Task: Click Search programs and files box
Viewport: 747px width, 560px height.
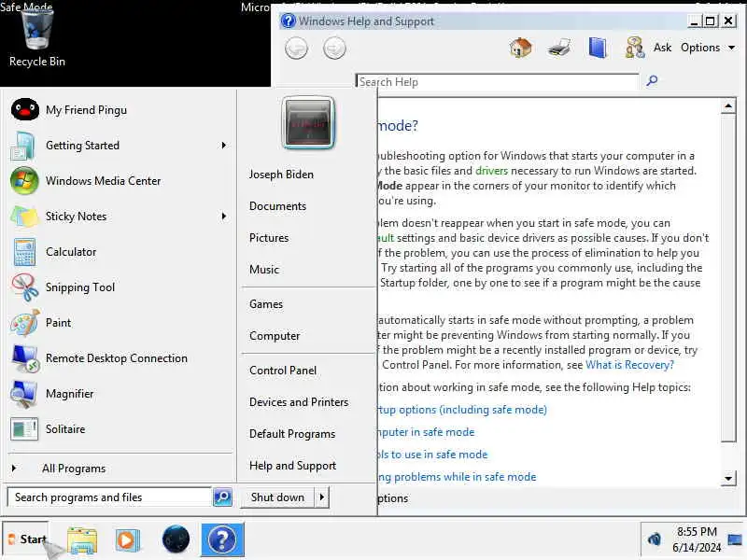Action: tap(109, 497)
